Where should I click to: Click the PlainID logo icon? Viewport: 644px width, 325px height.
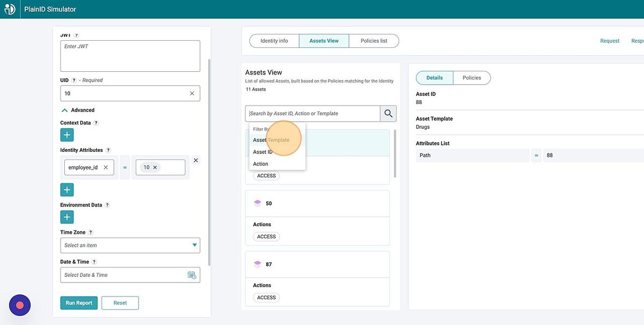9,9
